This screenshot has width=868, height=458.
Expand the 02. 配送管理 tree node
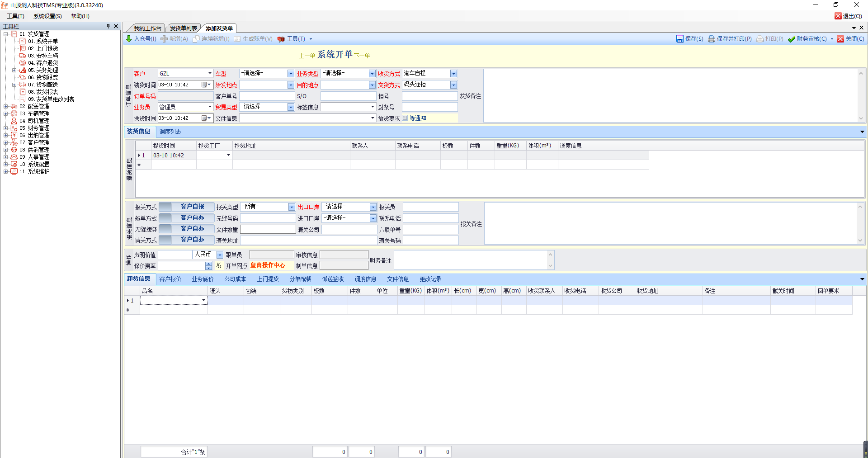tap(5, 107)
